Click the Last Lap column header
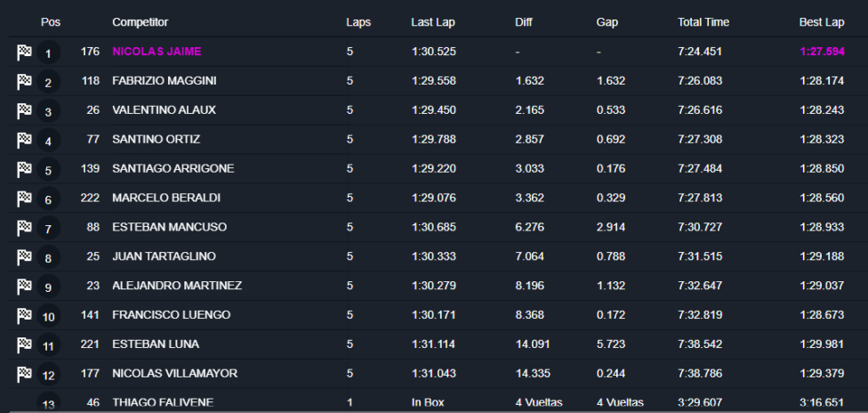 tap(433, 22)
